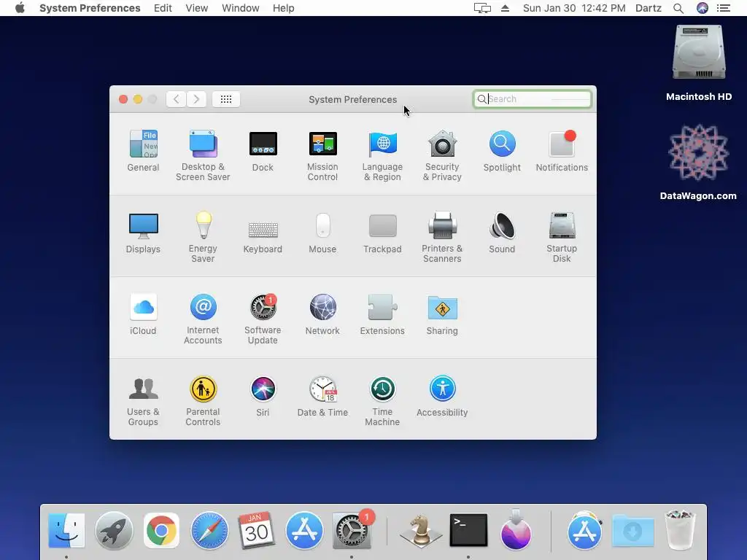Open Siri preferences pane

click(x=263, y=396)
